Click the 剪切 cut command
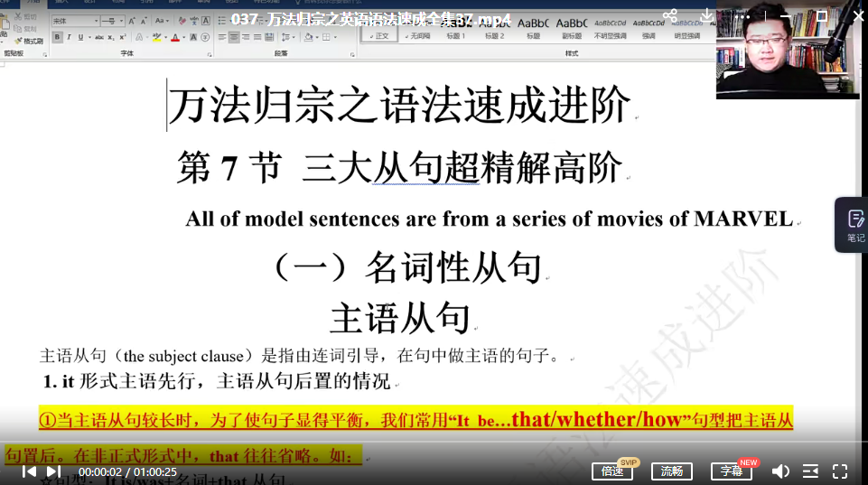 tap(26, 16)
